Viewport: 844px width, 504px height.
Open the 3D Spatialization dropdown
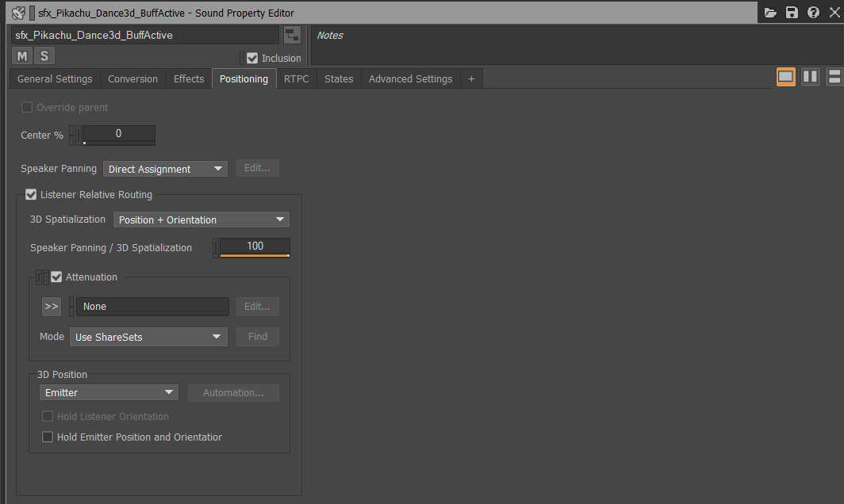pyautogui.click(x=201, y=220)
